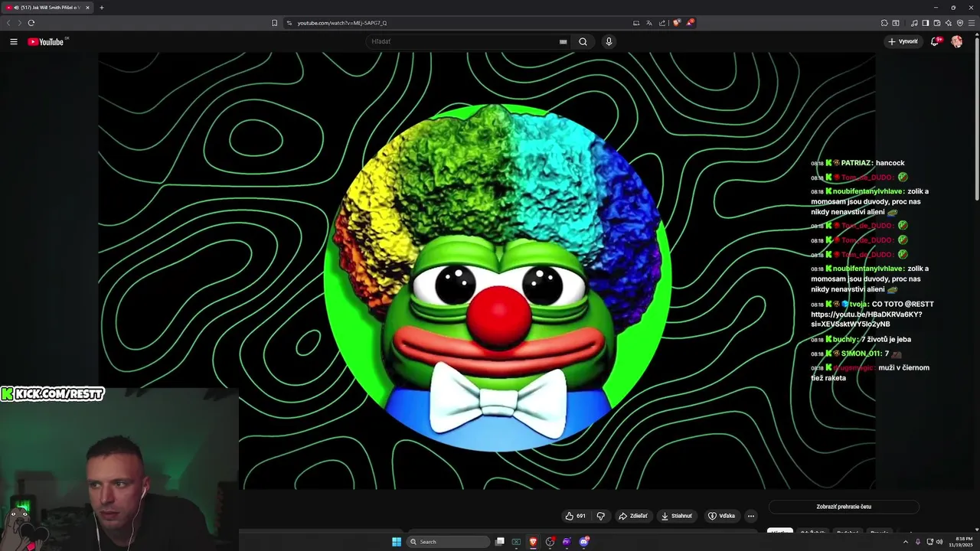Click Zobraziť prehratie četu button
The width and height of the screenshot is (980, 551).
click(844, 507)
